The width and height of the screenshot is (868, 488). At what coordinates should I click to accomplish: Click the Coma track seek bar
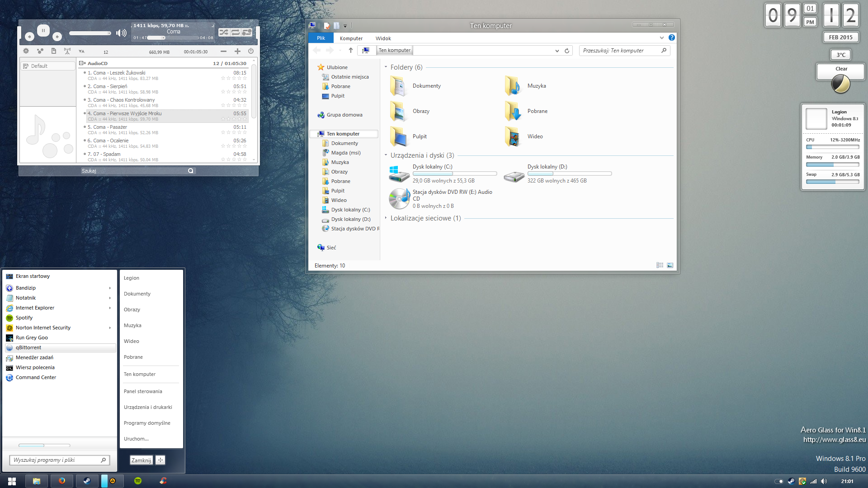[x=173, y=38]
